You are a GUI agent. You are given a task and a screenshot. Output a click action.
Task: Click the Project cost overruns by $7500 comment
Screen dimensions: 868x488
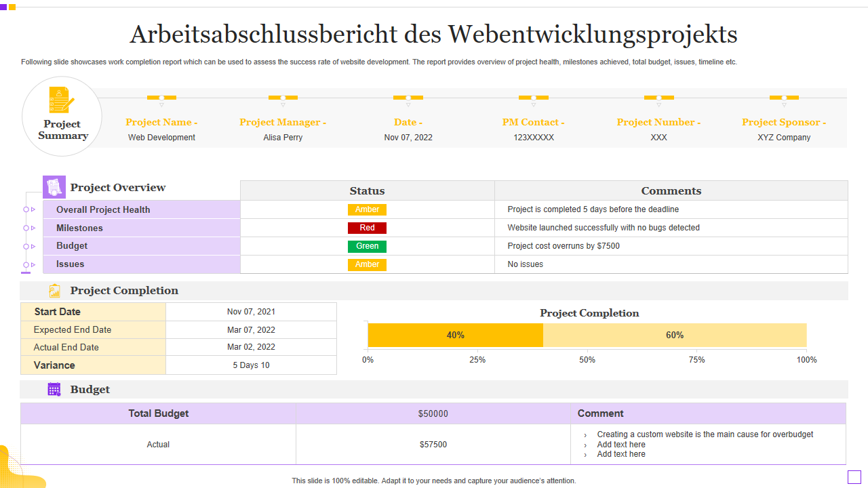click(564, 246)
